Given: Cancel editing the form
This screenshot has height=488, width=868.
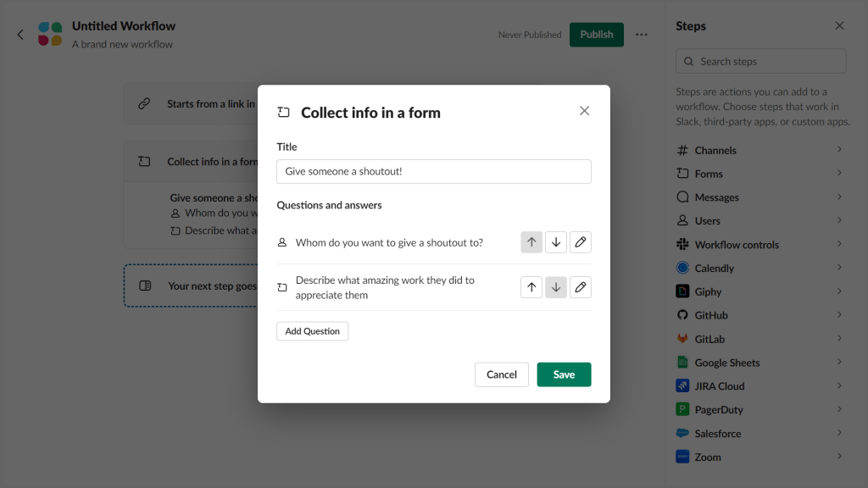Looking at the screenshot, I should (501, 374).
